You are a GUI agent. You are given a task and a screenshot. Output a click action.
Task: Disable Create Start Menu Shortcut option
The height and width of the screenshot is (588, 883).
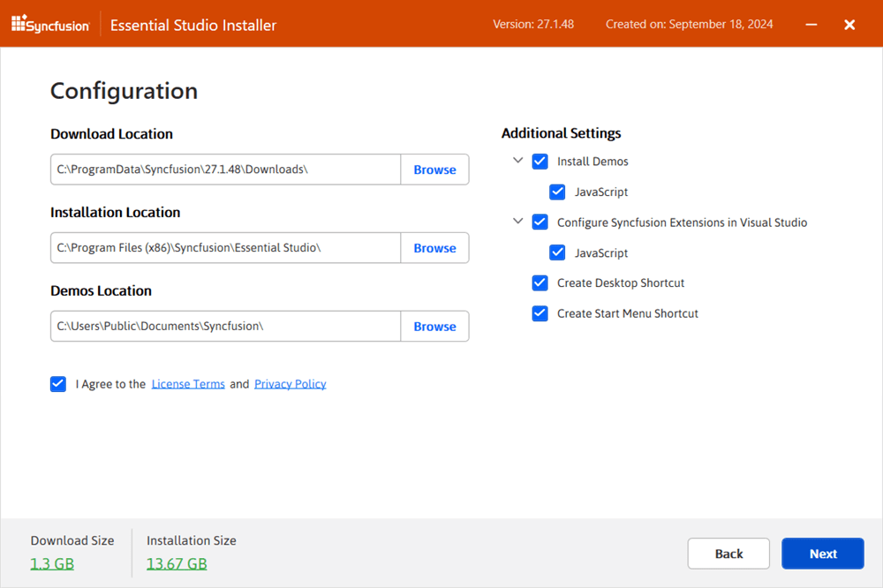click(x=540, y=313)
